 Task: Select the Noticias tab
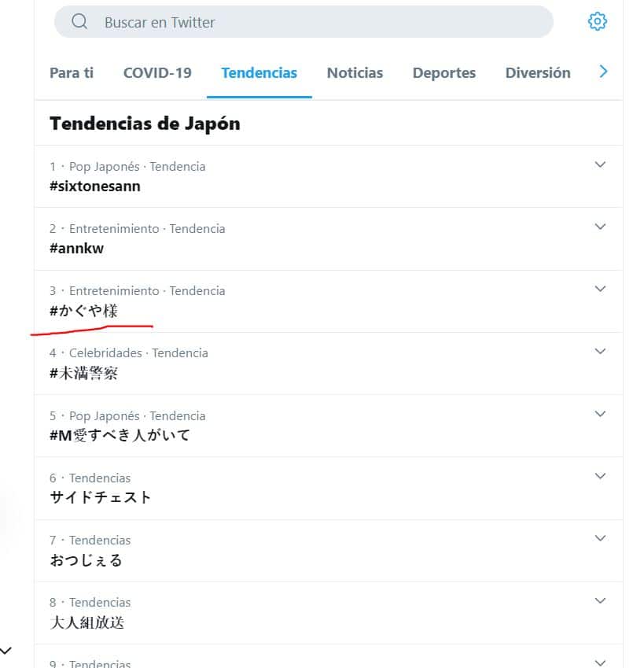(355, 73)
